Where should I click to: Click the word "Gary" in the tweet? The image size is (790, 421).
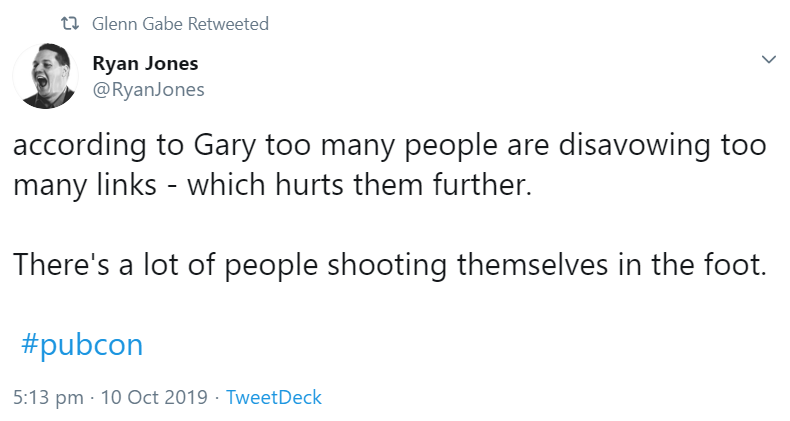pos(225,145)
